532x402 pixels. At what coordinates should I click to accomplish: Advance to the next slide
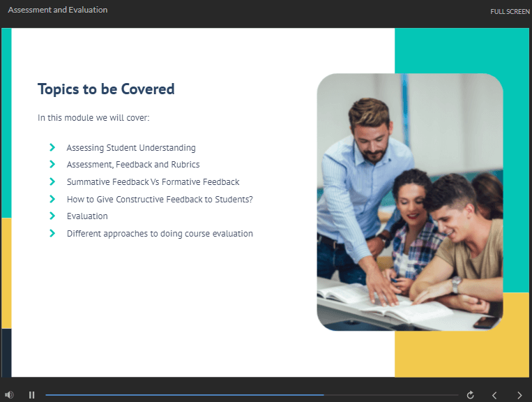click(519, 395)
